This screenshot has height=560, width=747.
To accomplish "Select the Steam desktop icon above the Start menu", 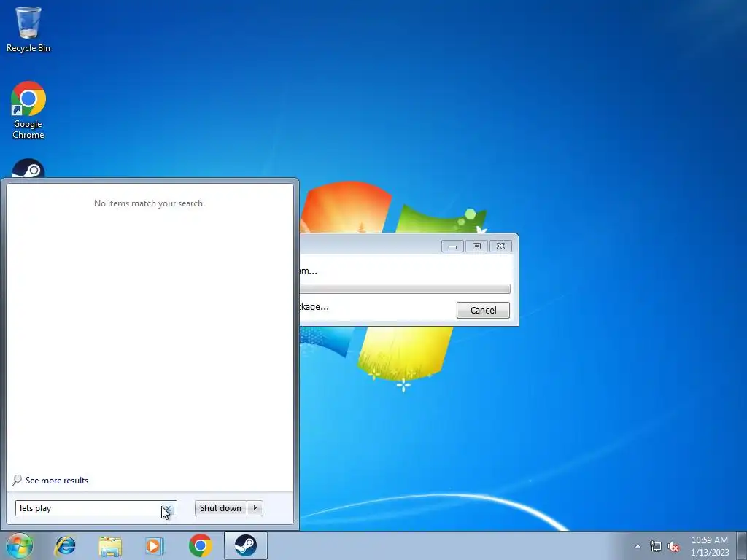I will (28, 168).
